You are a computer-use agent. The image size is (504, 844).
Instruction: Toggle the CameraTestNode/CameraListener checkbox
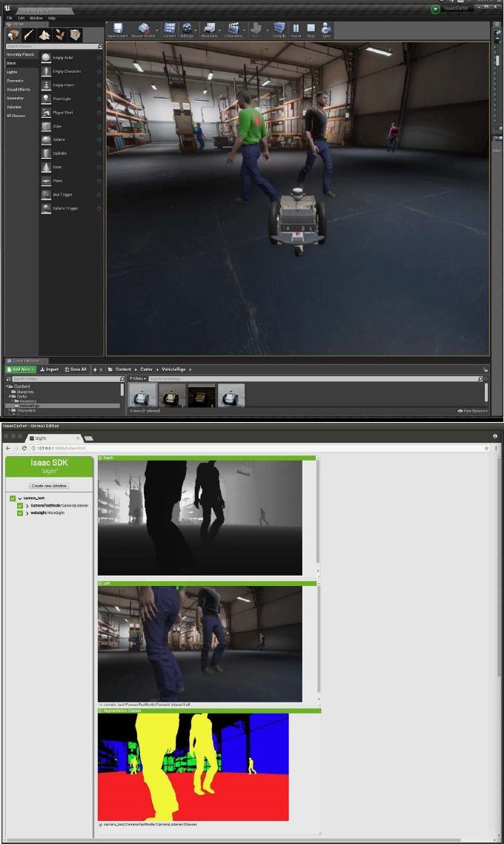coord(20,506)
